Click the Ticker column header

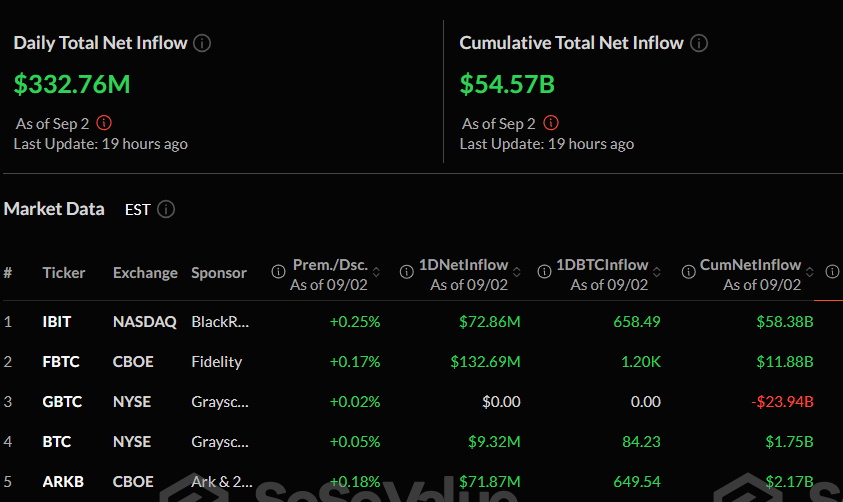63,272
